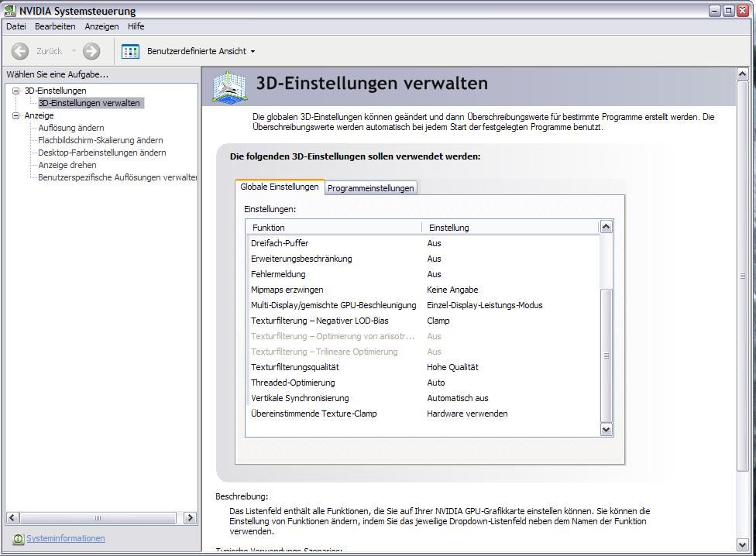Open Anzeige drehen task
This screenshot has width=756, height=556.
click(x=67, y=165)
